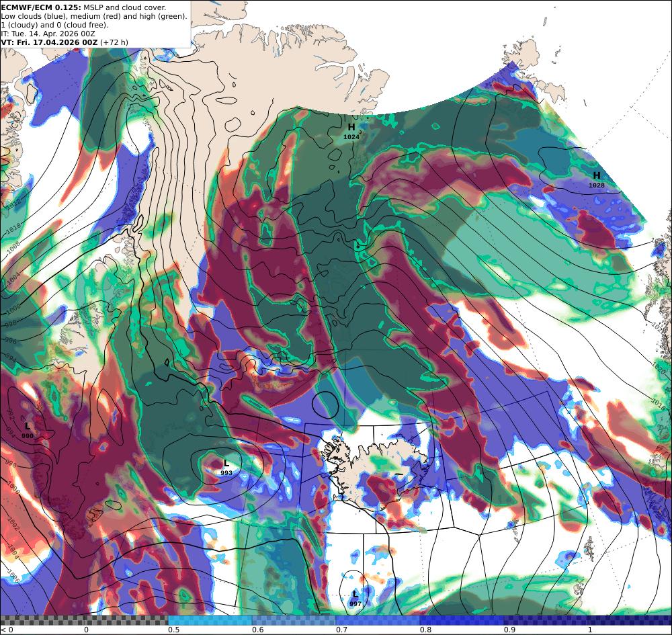Click the 1002 isobar label
This screenshot has height=635, width=672.
click(x=13, y=525)
